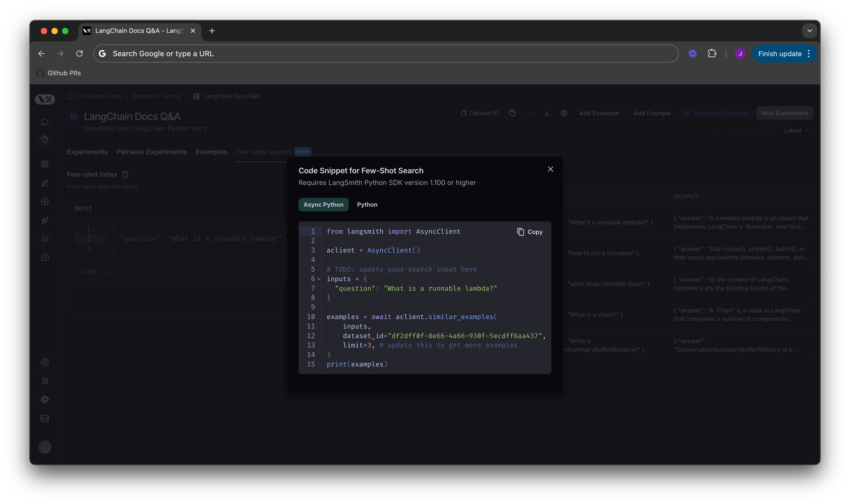Switch the snippet to Python mode
This screenshot has width=850, height=504.
tap(367, 205)
